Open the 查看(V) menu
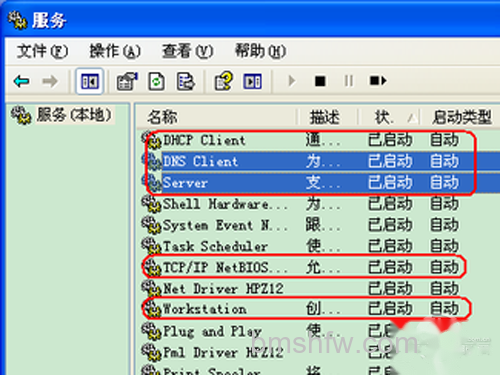This screenshot has height=375, width=500. (187, 51)
